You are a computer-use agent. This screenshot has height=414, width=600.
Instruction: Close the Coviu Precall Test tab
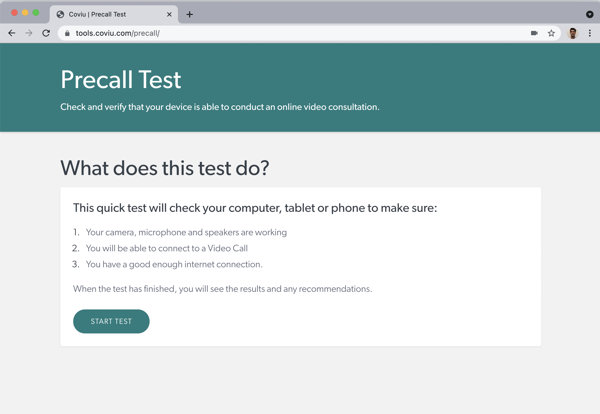(x=169, y=15)
